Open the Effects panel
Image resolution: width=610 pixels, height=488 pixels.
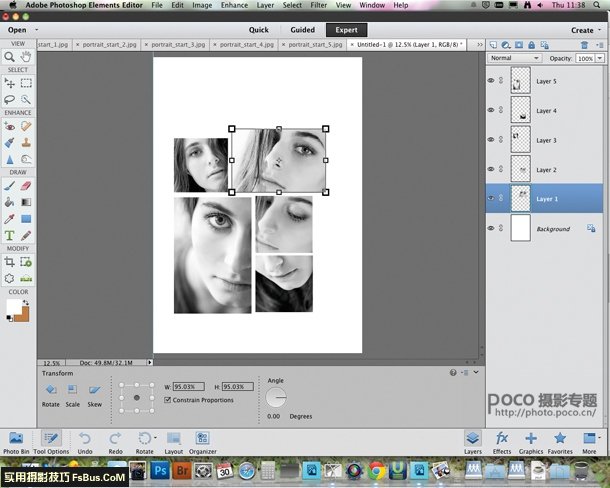pos(501,438)
